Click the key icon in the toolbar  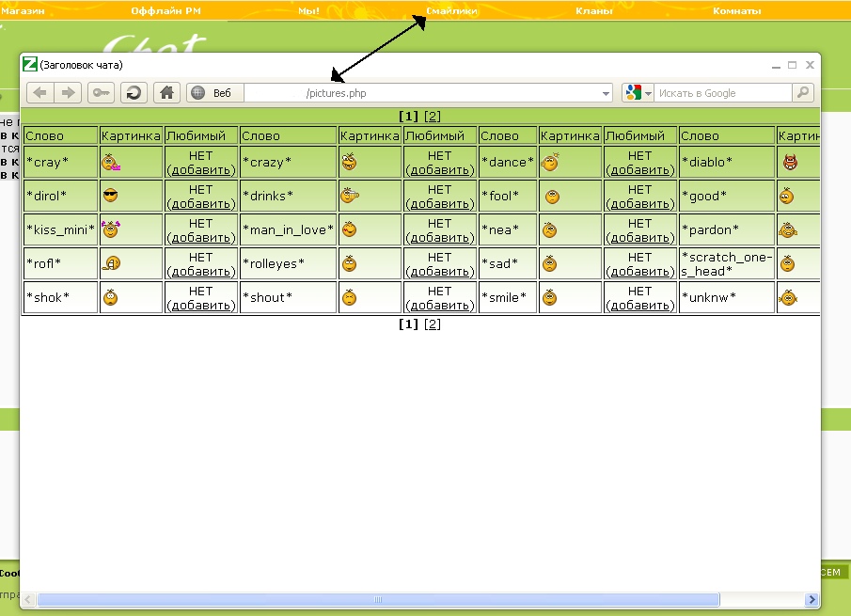(x=102, y=92)
